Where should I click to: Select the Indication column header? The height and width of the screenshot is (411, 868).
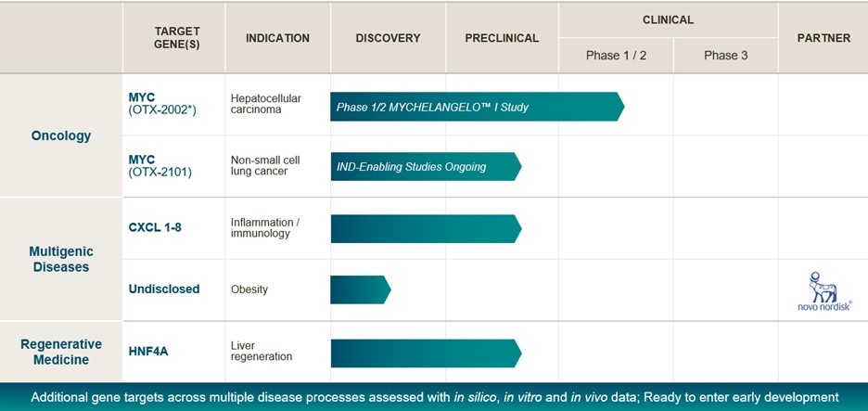click(x=277, y=38)
